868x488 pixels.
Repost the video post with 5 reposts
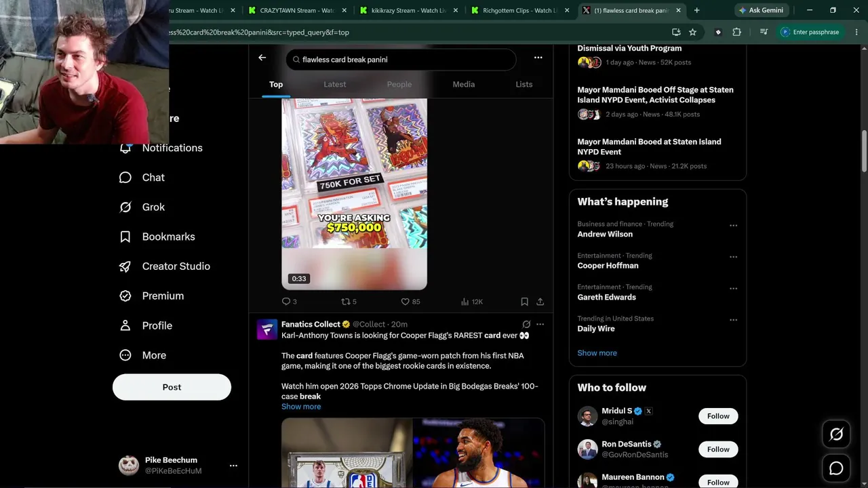coord(349,302)
